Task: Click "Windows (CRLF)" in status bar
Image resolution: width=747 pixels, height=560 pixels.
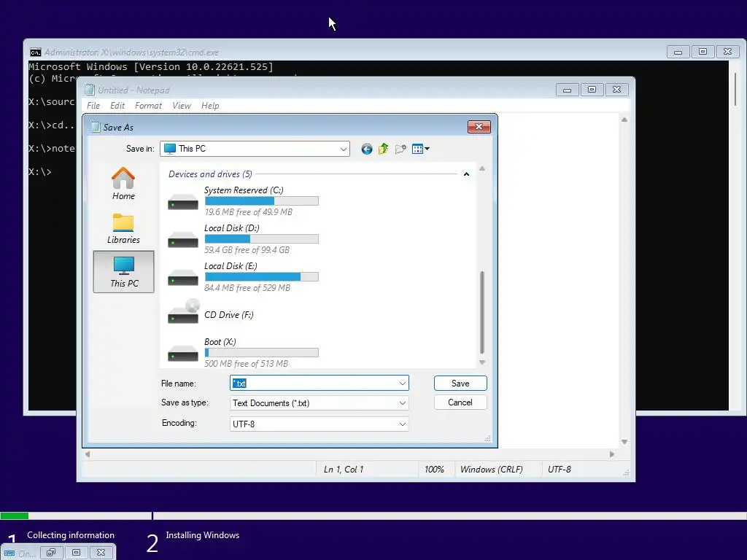Action: pos(491,470)
